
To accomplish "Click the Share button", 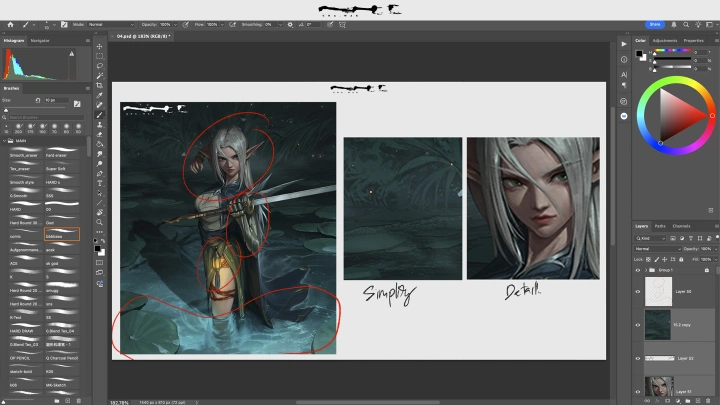I will [x=655, y=24].
